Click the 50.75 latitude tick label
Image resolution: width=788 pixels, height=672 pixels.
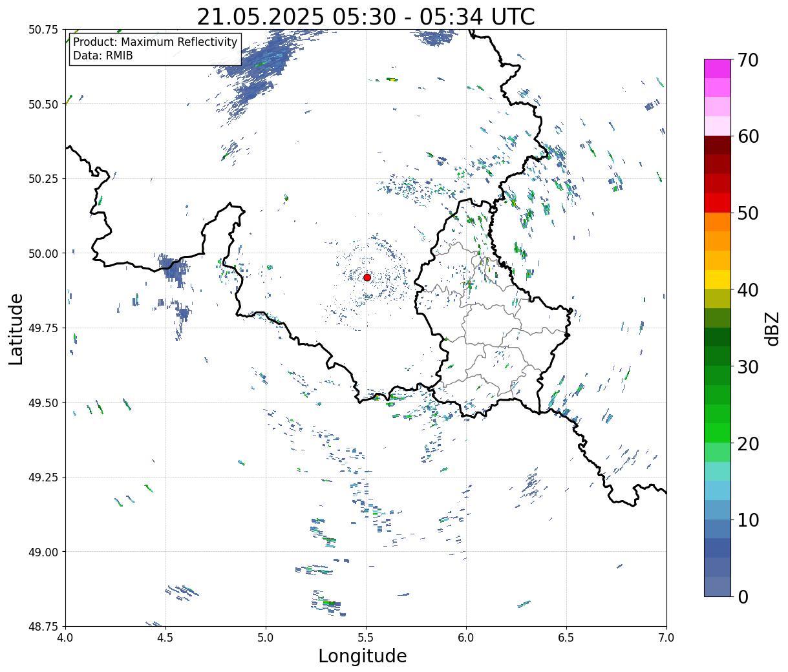pos(43,30)
